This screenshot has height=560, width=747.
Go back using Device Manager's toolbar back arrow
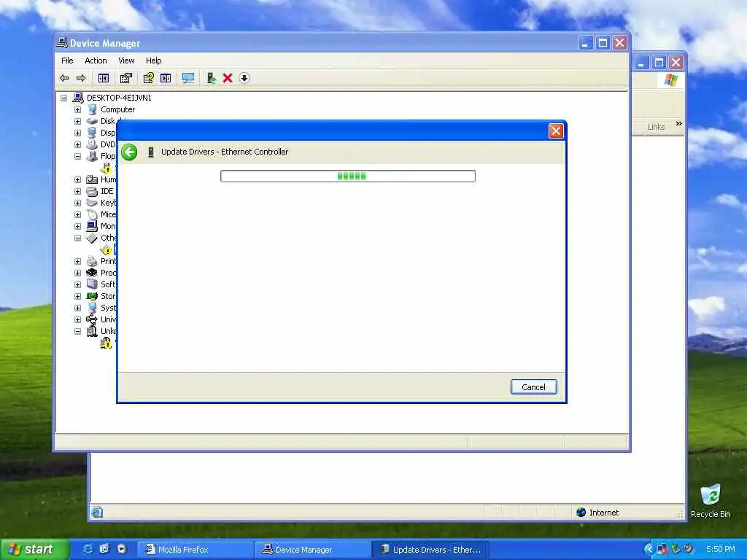(x=64, y=78)
